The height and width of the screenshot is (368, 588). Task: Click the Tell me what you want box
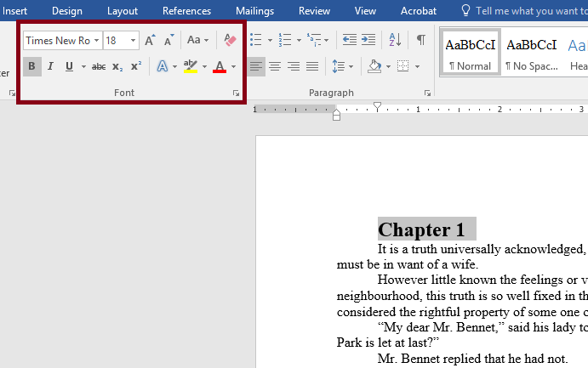coord(524,11)
